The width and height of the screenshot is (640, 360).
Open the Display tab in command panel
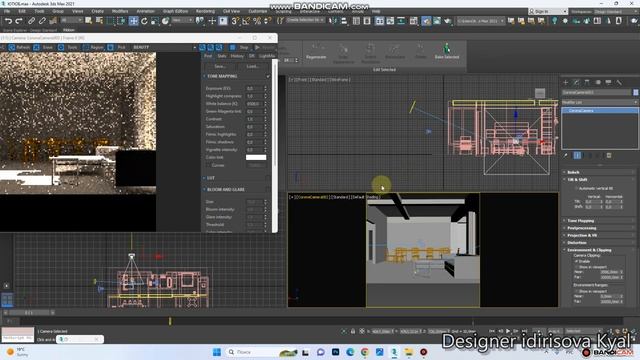608,82
